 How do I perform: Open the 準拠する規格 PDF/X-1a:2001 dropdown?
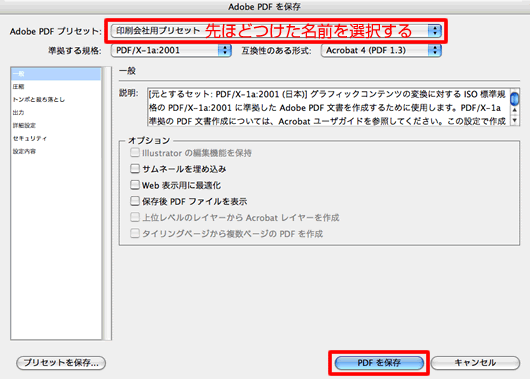[171, 50]
